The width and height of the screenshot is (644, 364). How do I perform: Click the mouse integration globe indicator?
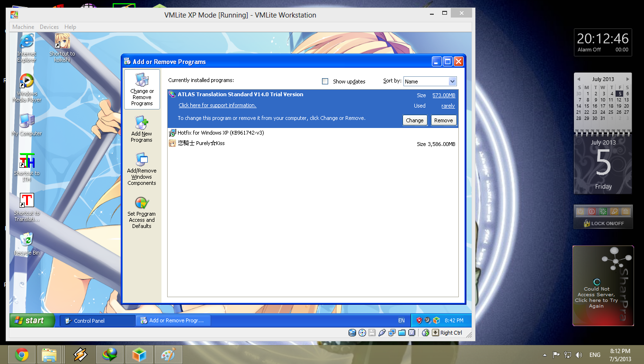tap(425, 333)
